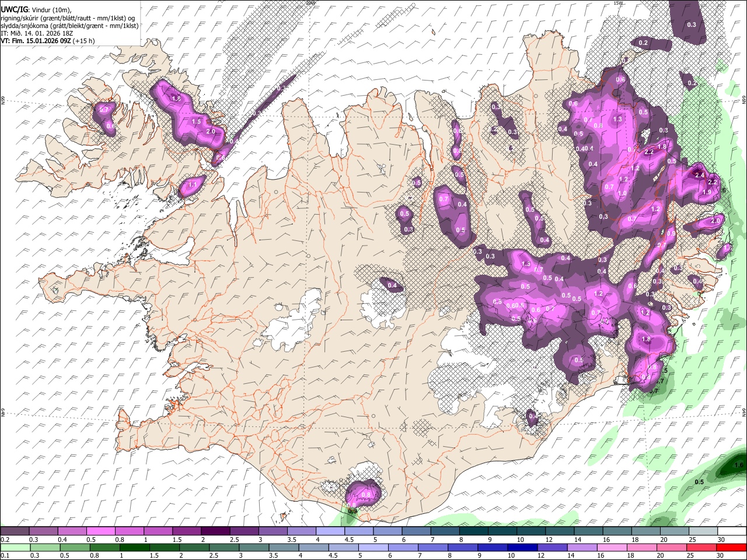Click the white swatch after 30 in the upper legend row
The image size is (747, 560).
coord(732,531)
